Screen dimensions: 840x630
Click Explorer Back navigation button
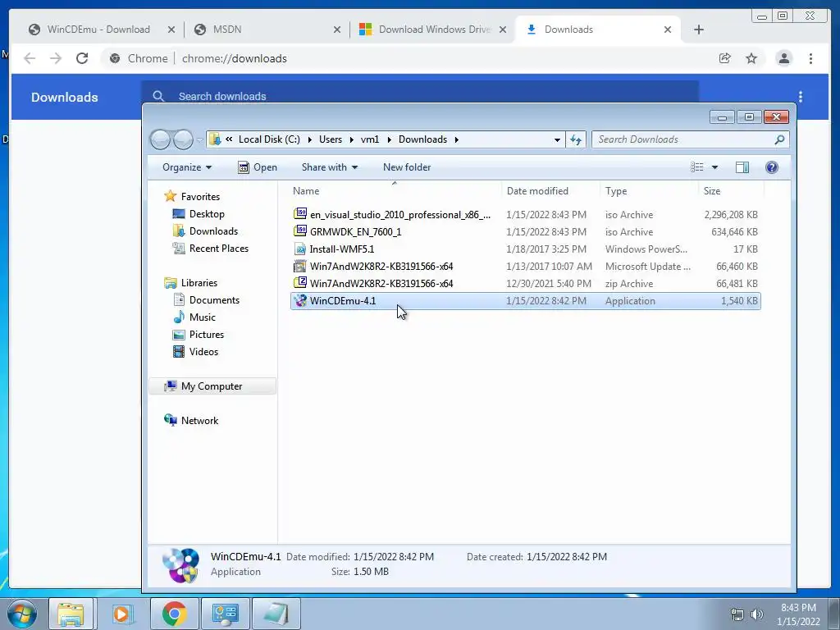[160, 139]
